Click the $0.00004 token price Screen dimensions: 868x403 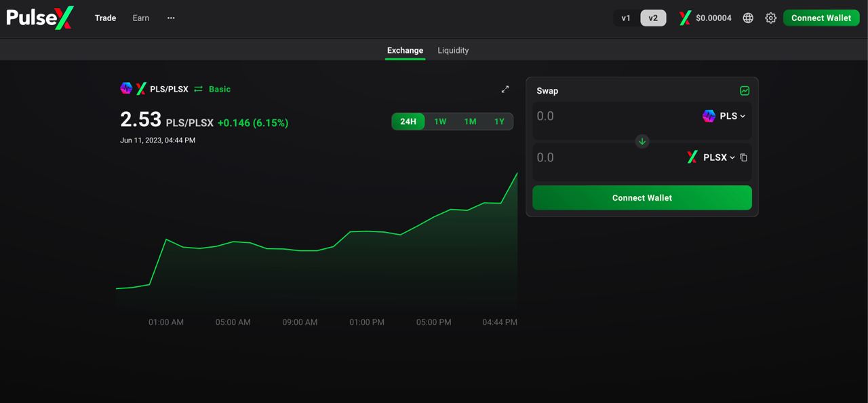pyautogui.click(x=714, y=18)
